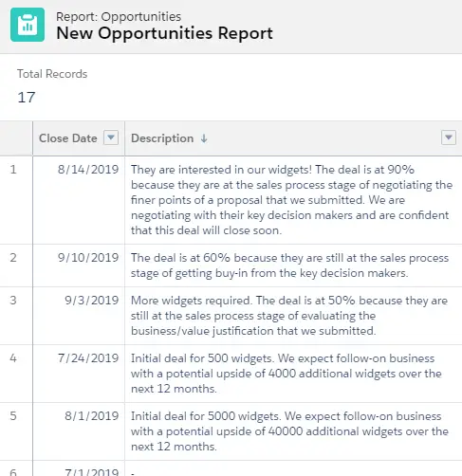The width and height of the screenshot is (462, 476).
Task: Click description mentioning 5000 widgets
Action: (x=293, y=431)
